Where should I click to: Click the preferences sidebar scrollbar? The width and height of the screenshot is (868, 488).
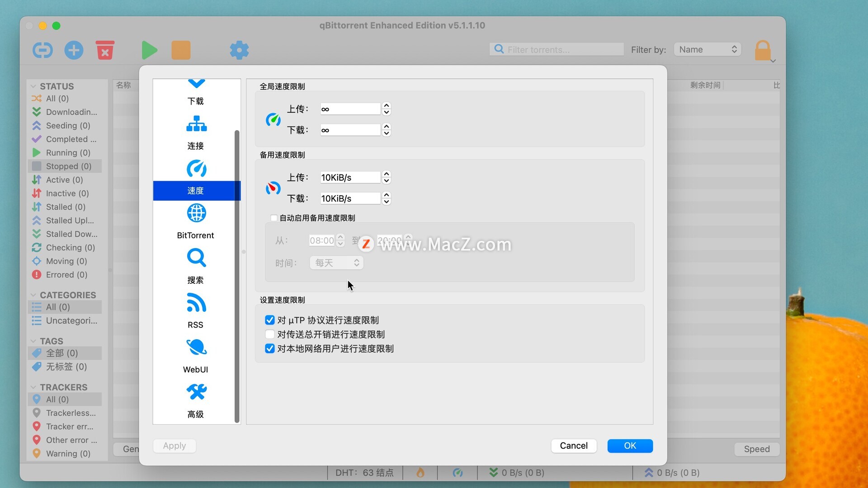(236, 276)
